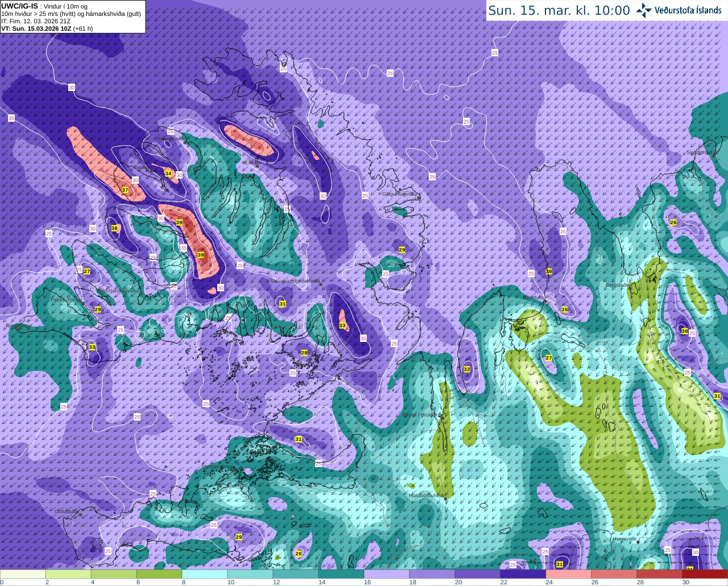Pick the olive green 6–8 legend swatch
Image resolution: width=728 pixels, height=586 pixels.
click(159, 575)
